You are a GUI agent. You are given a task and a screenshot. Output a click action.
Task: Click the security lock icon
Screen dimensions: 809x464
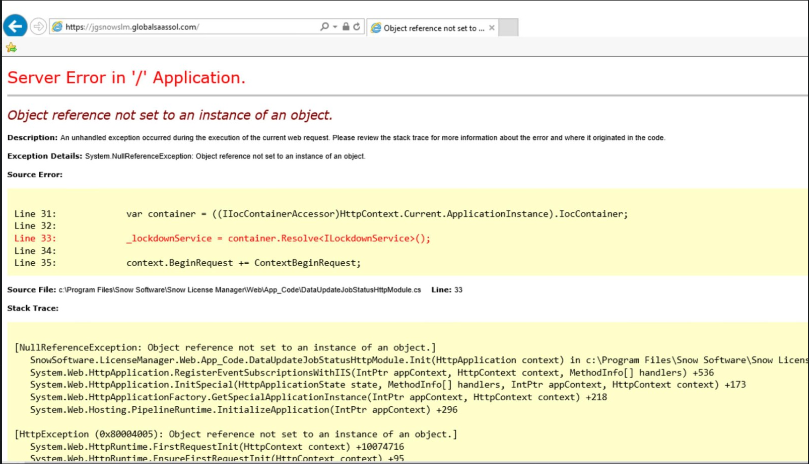coord(346,26)
